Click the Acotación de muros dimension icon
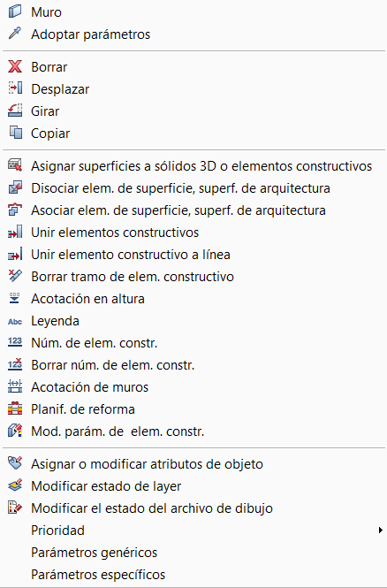The height and width of the screenshot is (588, 387). tap(15, 387)
